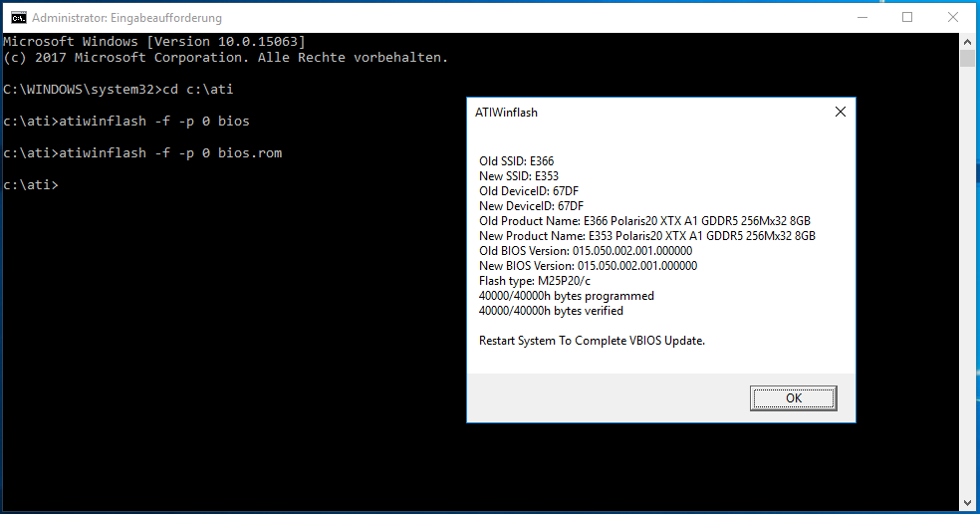
Task: Click the last "c:\ati>" prompt line
Action: (x=31, y=185)
